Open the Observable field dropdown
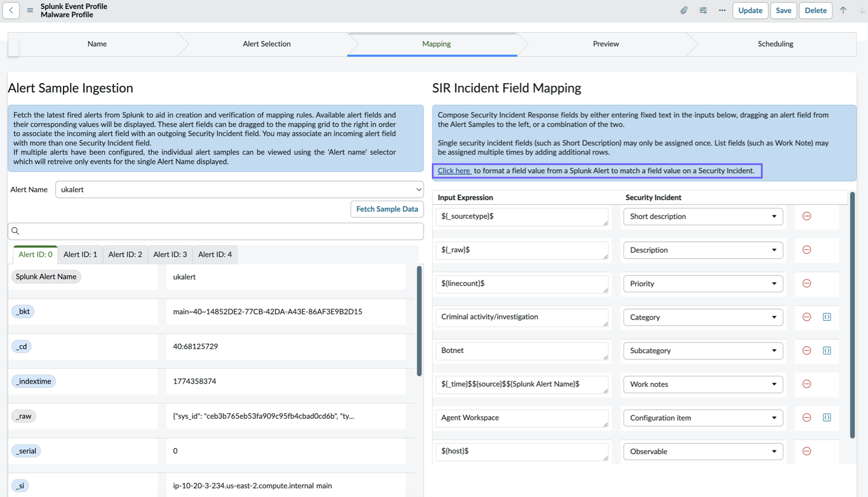Image resolution: width=868 pixels, height=497 pixels. (x=703, y=451)
